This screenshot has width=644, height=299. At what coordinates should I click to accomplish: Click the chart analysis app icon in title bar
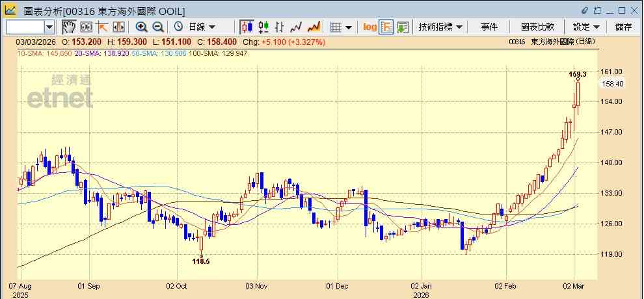[x=10, y=10]
